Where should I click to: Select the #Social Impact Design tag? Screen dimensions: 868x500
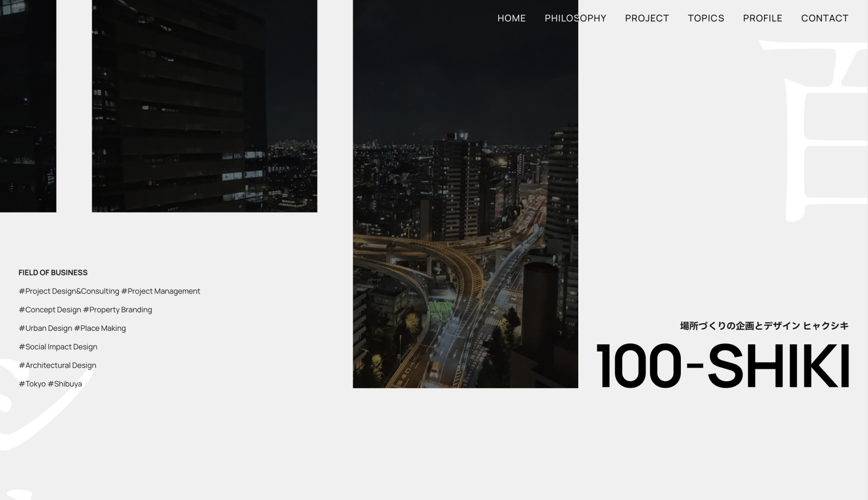[58, 347]
